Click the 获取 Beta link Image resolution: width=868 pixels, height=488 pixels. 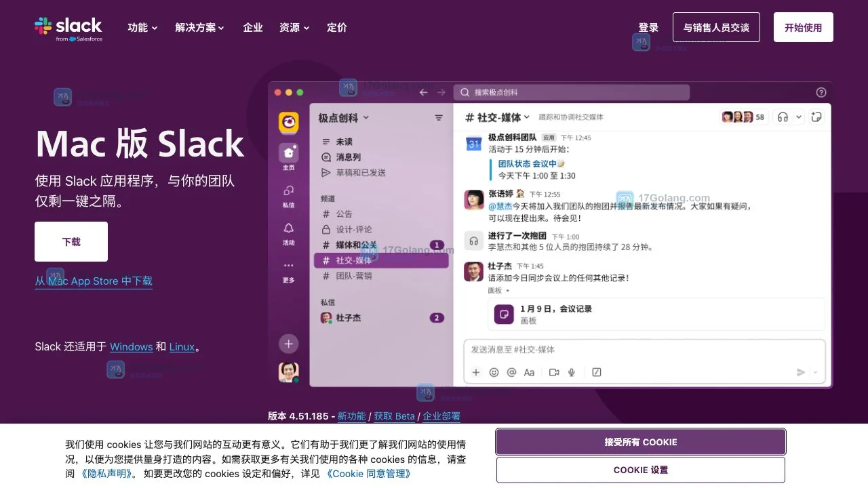coord(394,416)
